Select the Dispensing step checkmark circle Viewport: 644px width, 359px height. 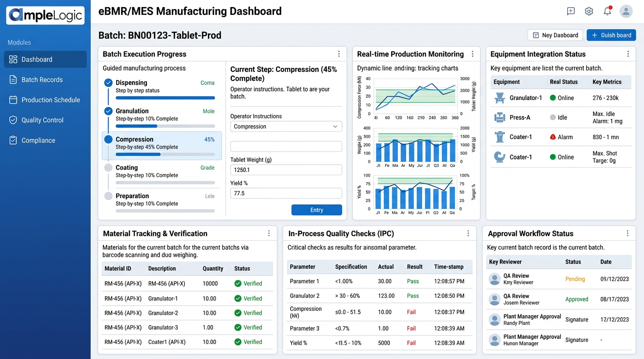108,83
